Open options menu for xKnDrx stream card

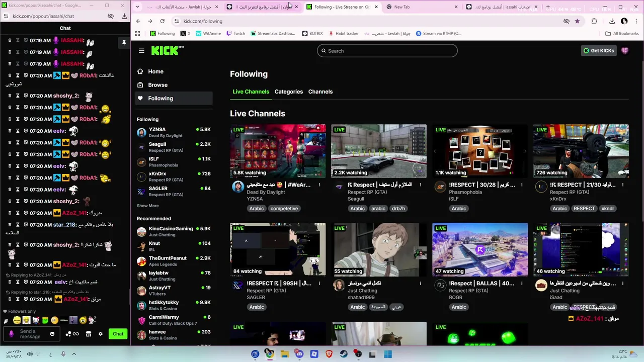(x=623, y=185)
